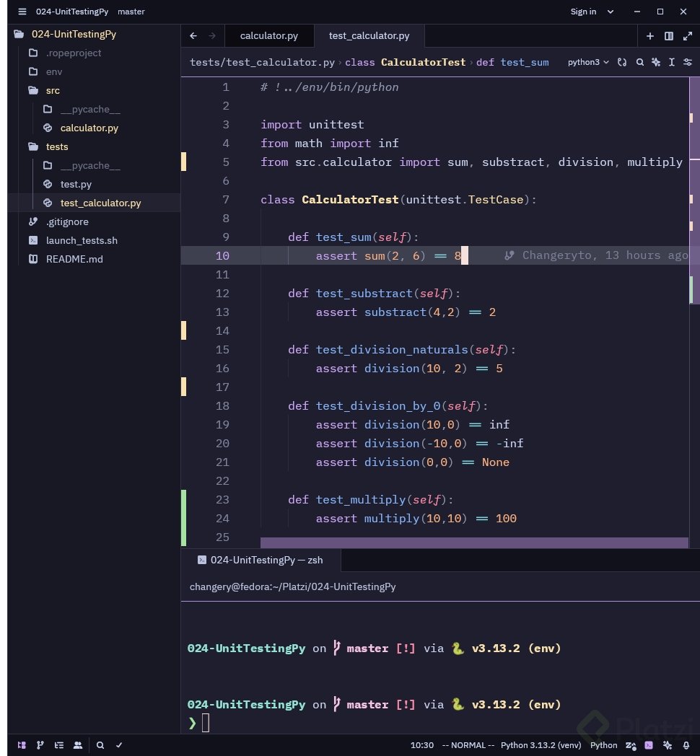Screen dimensions: 700x756
Task: Open the selections I-beam menu
Action: click(x=672, y=62)
